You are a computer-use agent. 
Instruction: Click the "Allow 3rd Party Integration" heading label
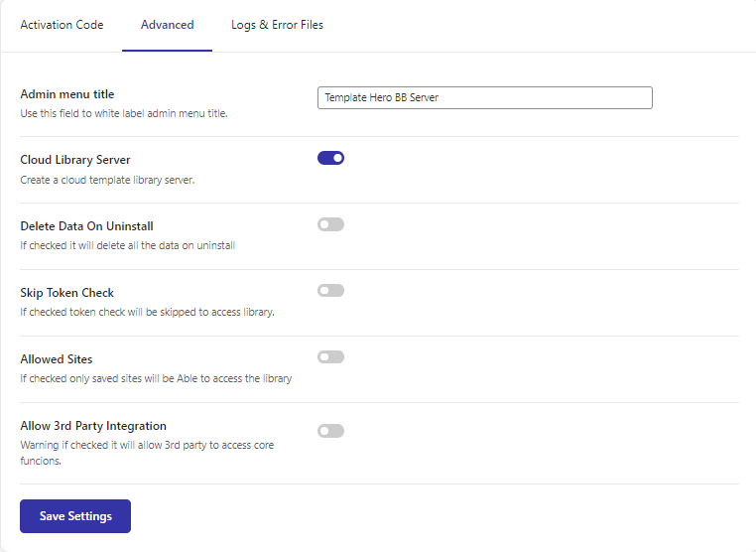(x=93, y=426)
